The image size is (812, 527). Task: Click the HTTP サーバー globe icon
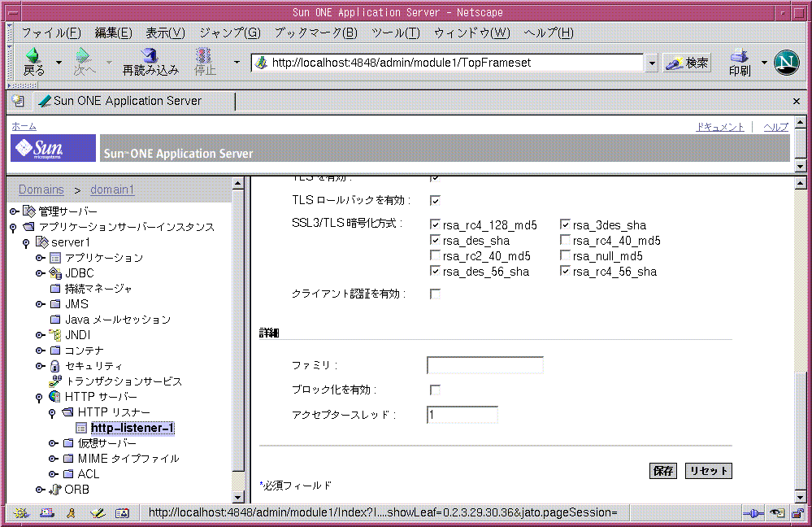click(x=55, y=396)
